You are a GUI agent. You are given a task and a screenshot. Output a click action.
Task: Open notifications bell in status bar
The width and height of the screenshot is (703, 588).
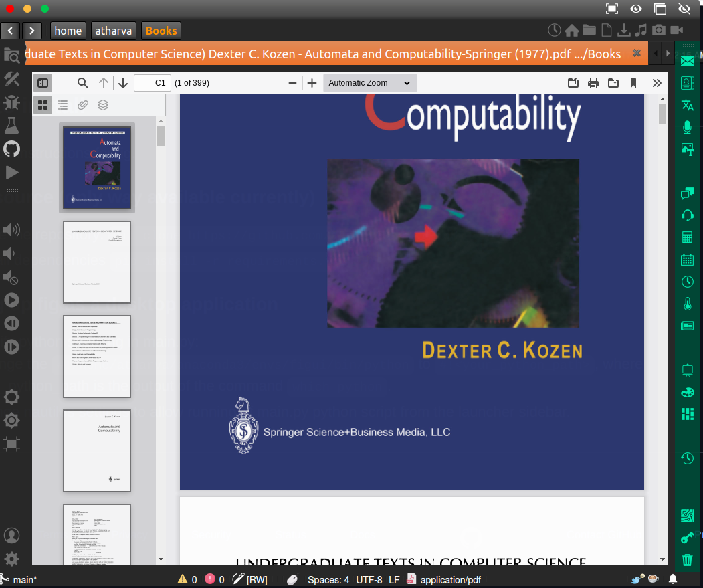[x=672, y=579]
